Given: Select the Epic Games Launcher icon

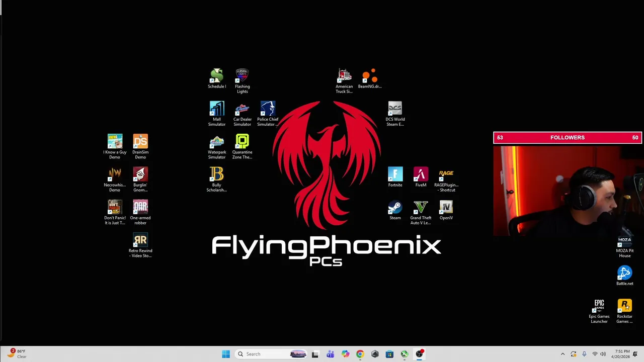Looking at the screenshot, I should point(599,311).
